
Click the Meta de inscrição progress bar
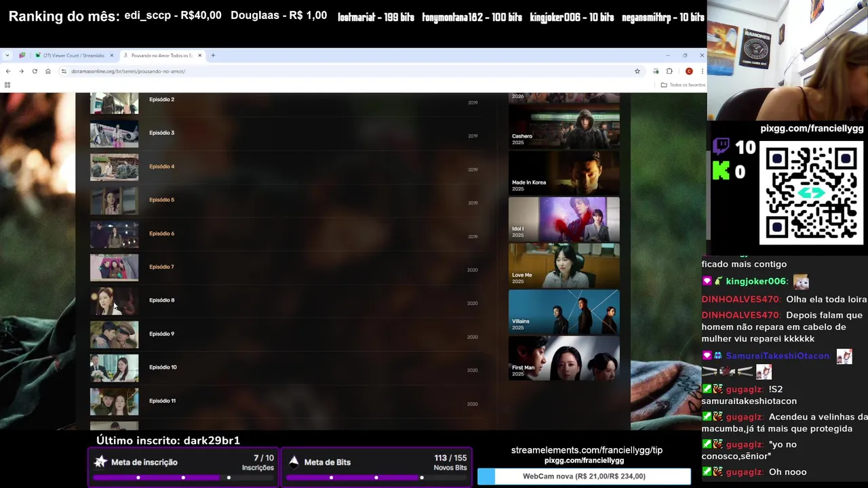[x=183, y=478]
